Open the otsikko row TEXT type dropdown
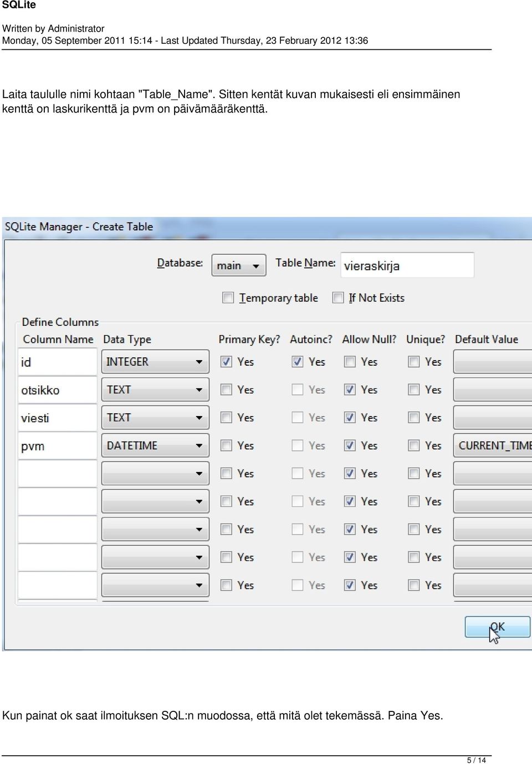Image resolution: width=532 pixels, height=764 pixels. point(155,389)
